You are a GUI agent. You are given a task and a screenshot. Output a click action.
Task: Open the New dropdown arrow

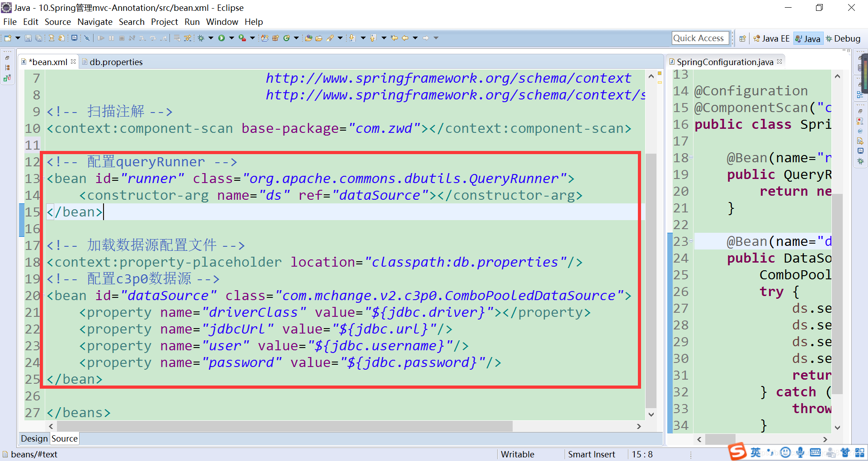point(18,38)
